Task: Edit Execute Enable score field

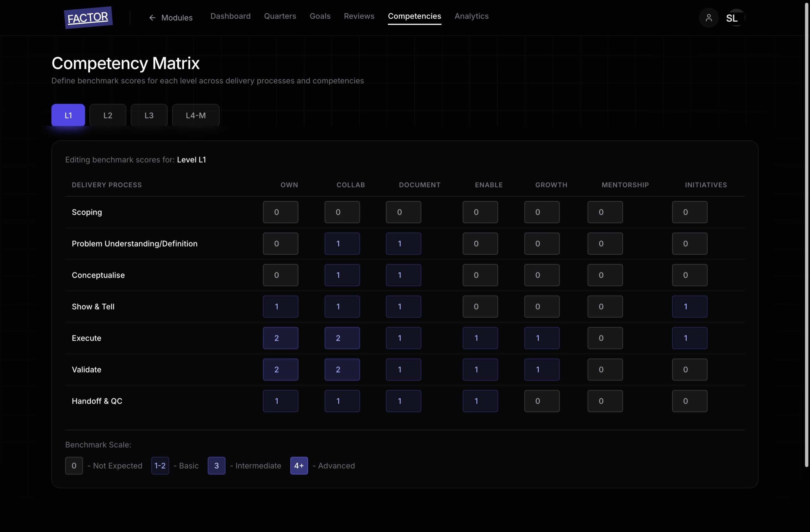Action: pyautogui.click(x=480, y=338)
